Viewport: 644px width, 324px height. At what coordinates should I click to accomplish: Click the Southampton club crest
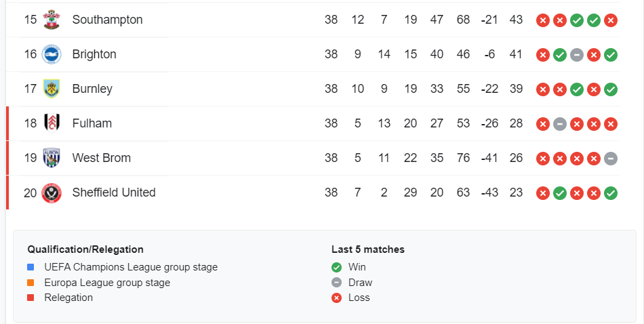coord(52,20)
